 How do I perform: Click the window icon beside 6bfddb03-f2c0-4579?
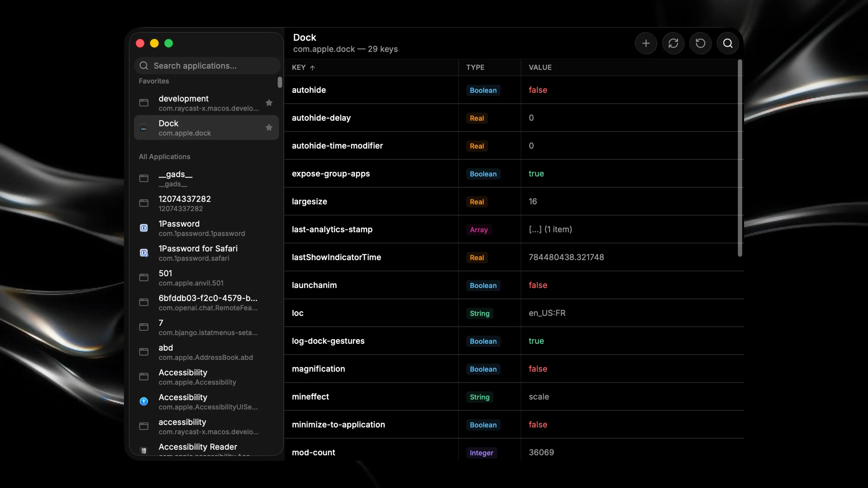pos(144,303)
